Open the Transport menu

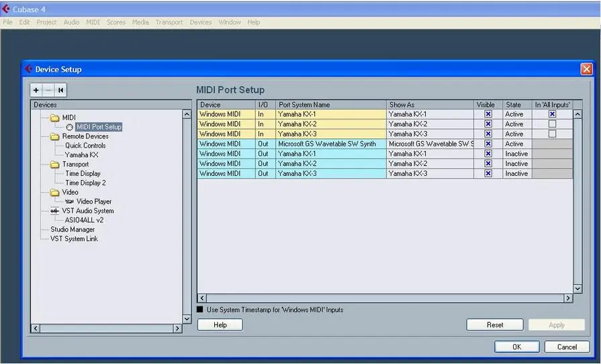coord(169,22)
